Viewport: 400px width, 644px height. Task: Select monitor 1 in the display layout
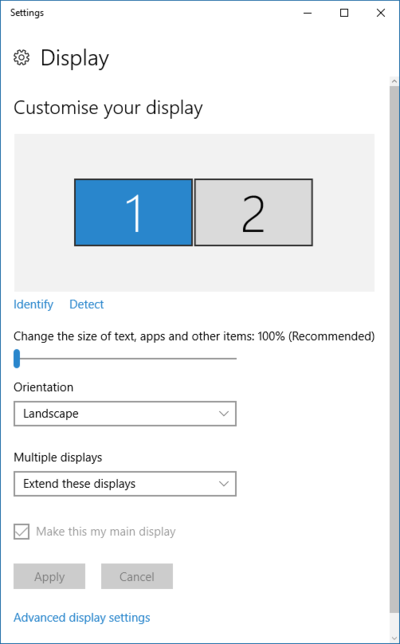click(133, 212)
